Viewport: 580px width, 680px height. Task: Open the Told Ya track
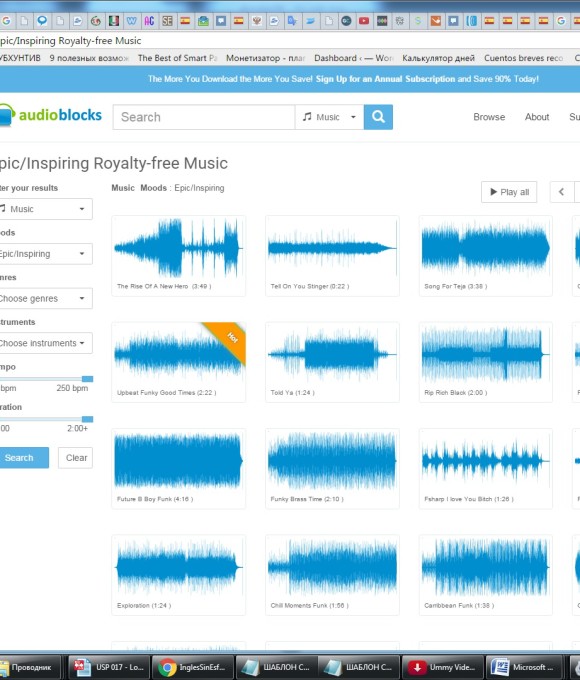pos(332,362)
